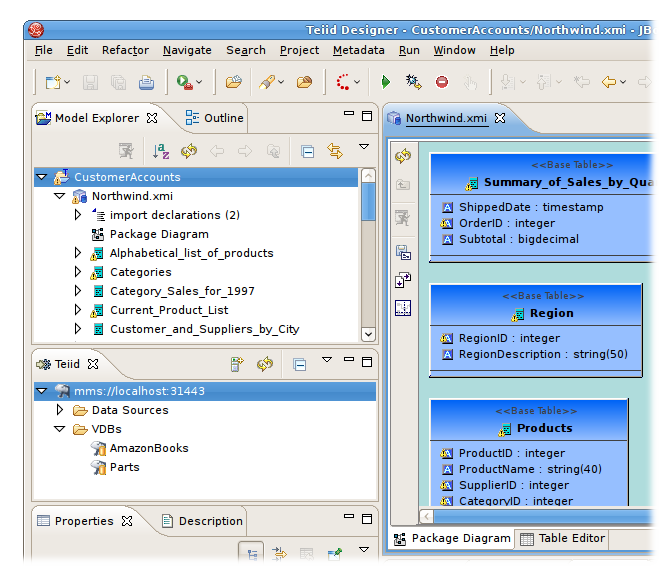This screenshot has width=659, height=566.
Task: Collapse the CustomerAccounts project node
Action: [42, 177]
